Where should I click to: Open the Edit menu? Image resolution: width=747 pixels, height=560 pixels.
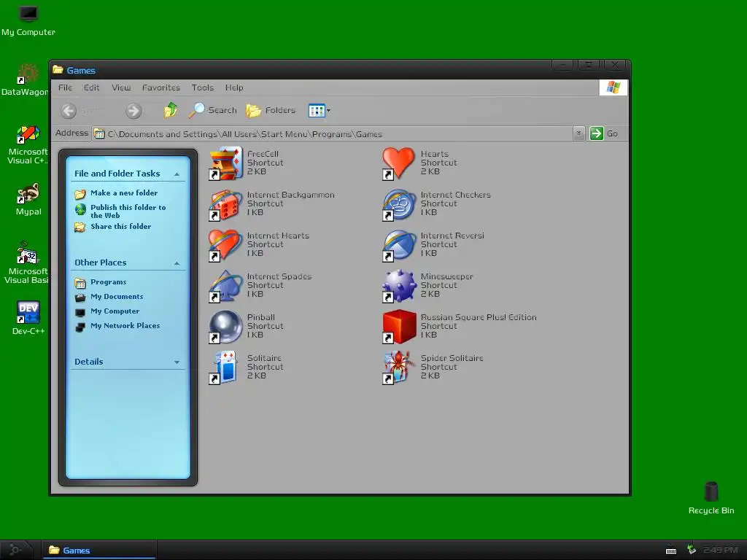click(91, 87)
